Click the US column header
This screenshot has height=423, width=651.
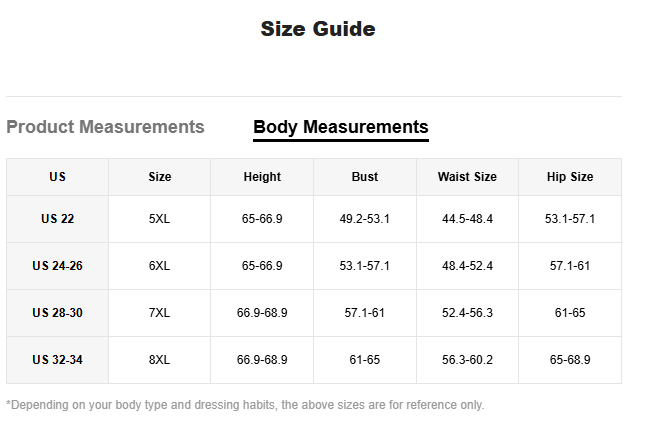click(57, 177)
